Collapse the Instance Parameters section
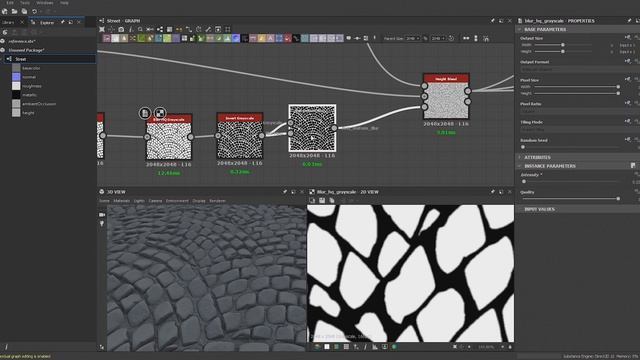 pyautogui.click(x=520, y=166)
